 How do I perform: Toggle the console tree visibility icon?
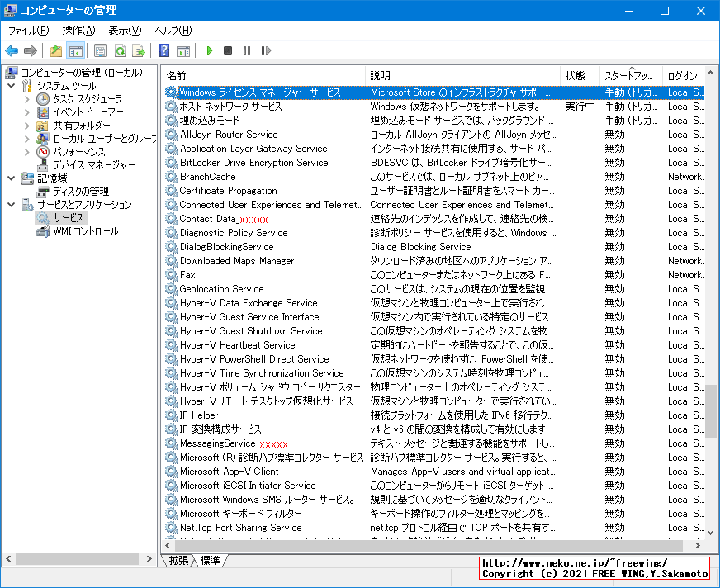tap(74, 50)
